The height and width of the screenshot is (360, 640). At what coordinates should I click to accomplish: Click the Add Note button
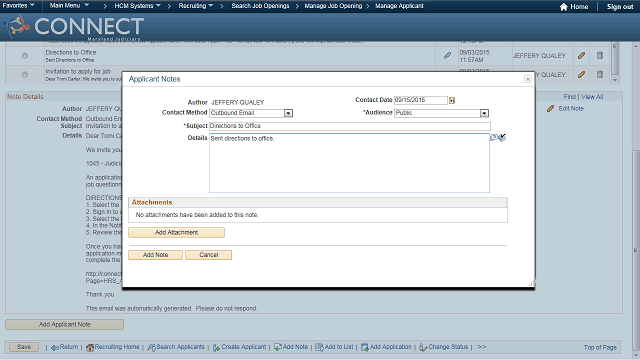[156, 255]
